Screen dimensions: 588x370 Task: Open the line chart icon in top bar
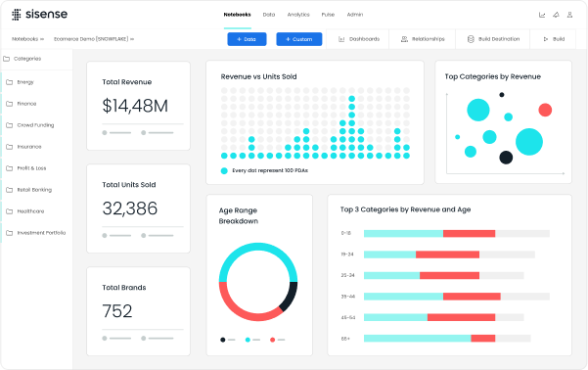(542, 15)
